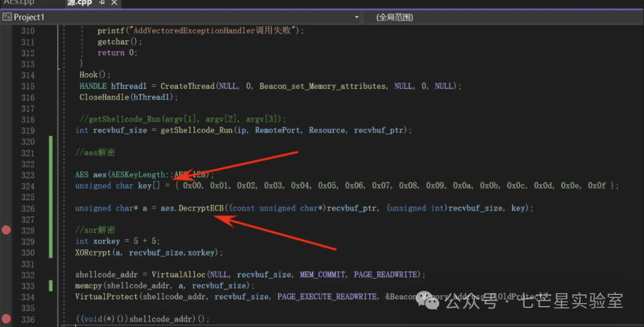Click the Project1 project icon in navigation bar

pyautogui.click(x=7, y=17)
